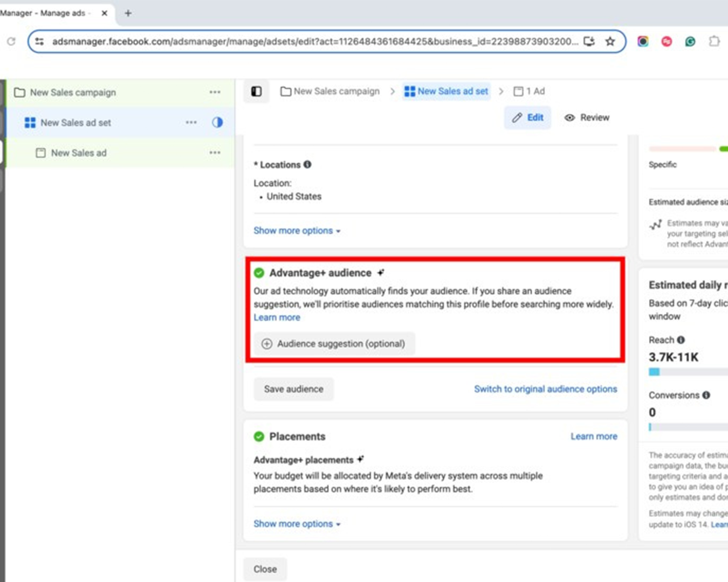Open Learn more about Advantage+ audience
Screen dimensions: 728x582
[277, 317]
